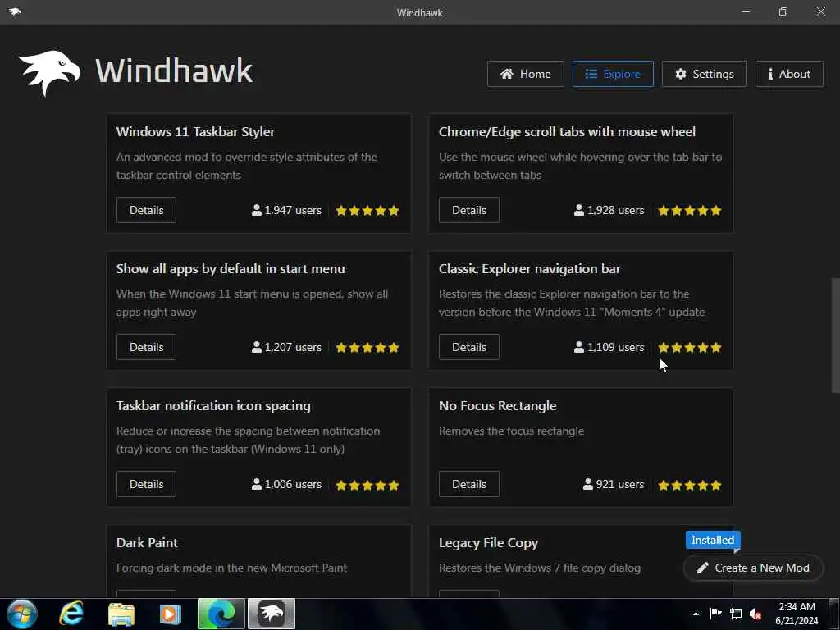Click the Dark Paint mod title
840x630 pixels.
[x=147, y=543]
